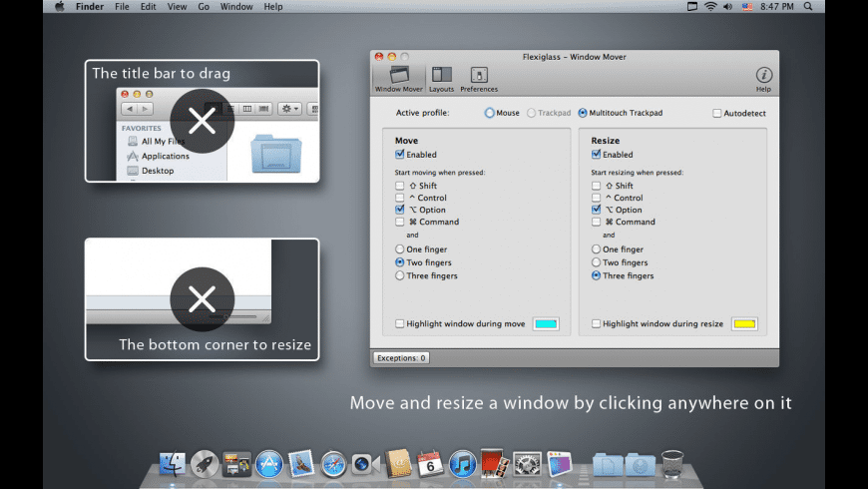
Task: Enable Highlight window during resize
Action: point(596,324)
